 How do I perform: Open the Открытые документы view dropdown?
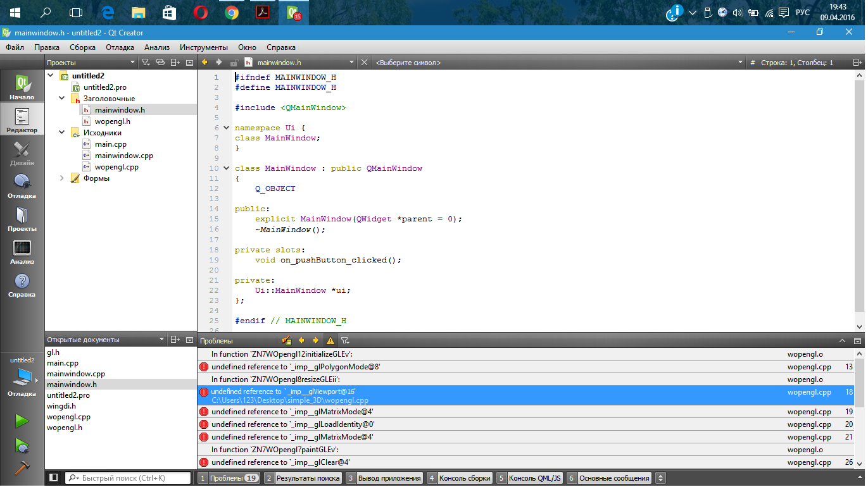click(x=105, y=340)
